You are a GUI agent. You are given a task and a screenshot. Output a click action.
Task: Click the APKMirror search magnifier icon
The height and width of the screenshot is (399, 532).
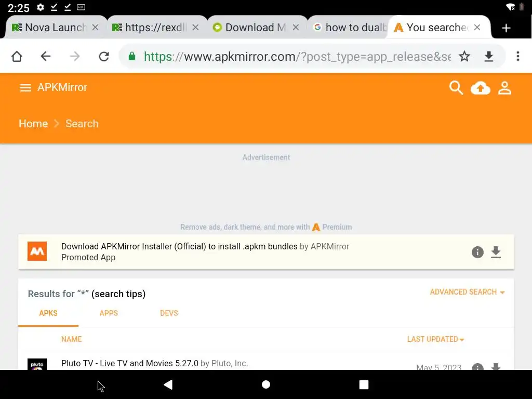pos(456,88)
